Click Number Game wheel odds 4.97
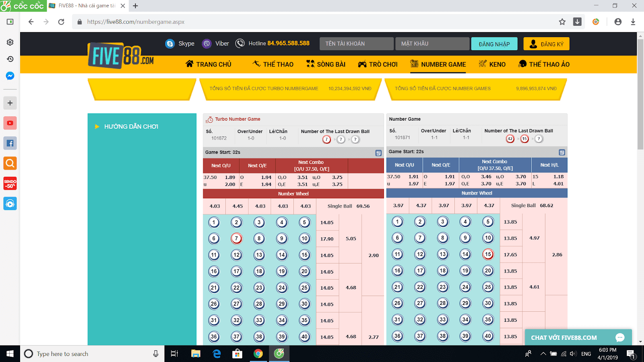This screenshot has width=644, height=362. tap(534, 238)
